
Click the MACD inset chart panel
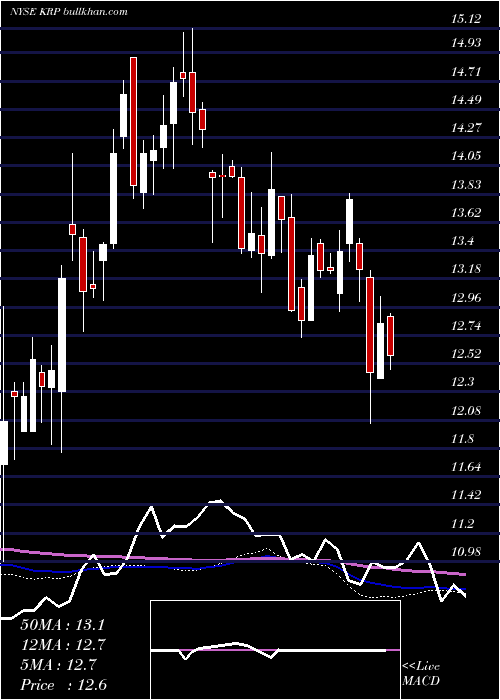pos(275,650)
